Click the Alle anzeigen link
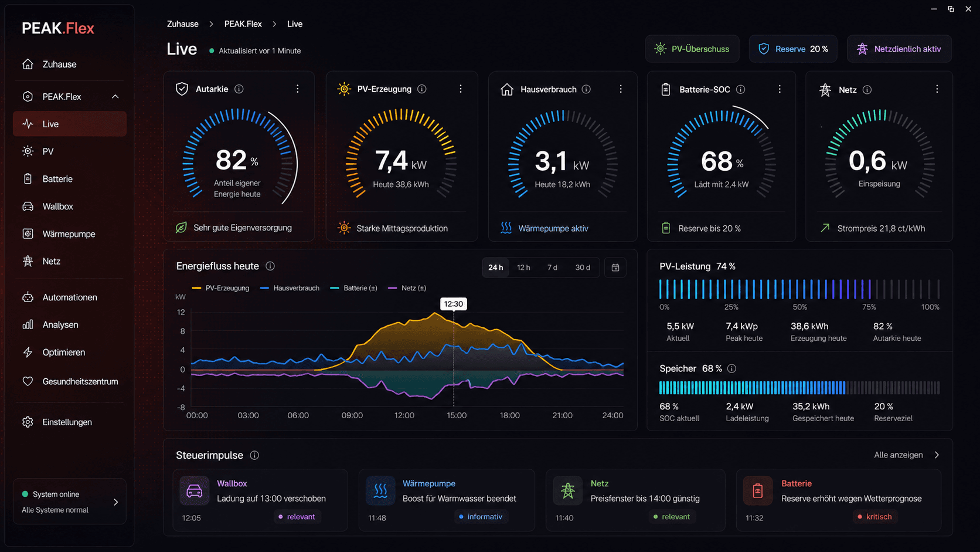The height and width of the screenshot is (552, 980). [906, 455]
